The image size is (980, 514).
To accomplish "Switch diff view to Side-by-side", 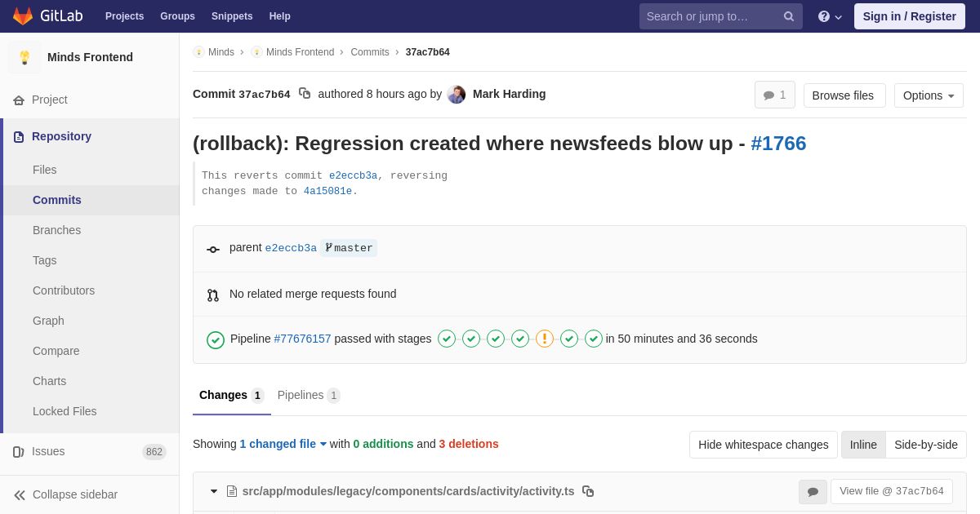I will 926,445.
